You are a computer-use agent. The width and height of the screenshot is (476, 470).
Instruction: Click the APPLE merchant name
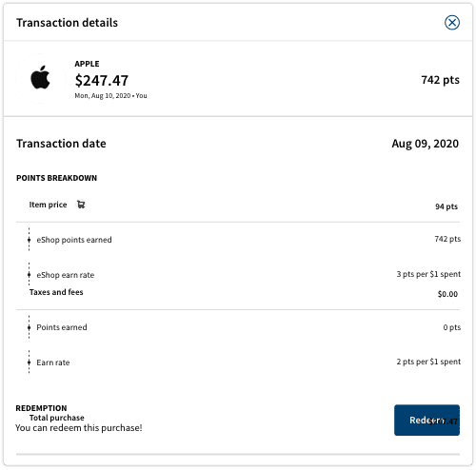coord(87,64)
